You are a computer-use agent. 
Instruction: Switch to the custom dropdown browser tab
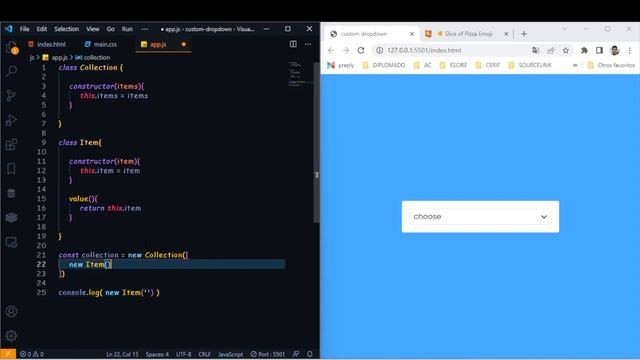(364, 34)
